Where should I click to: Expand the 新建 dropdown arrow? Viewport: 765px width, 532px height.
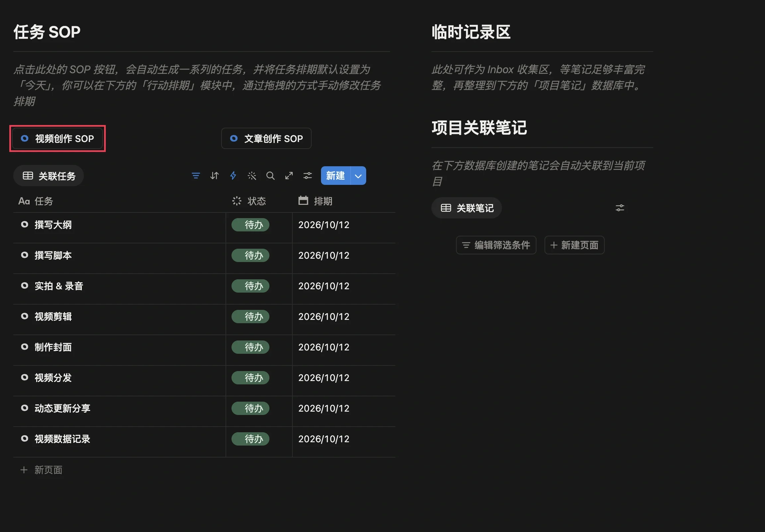(x=359, y=176)
